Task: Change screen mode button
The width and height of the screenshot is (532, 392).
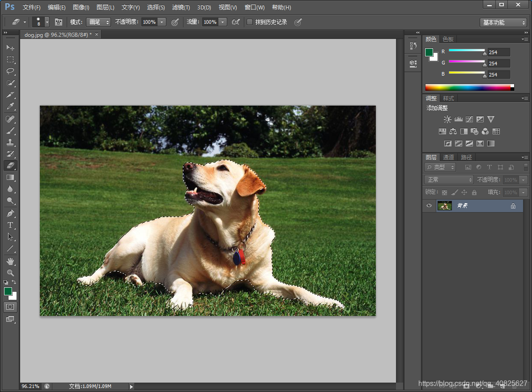Action: pos(10,319)
